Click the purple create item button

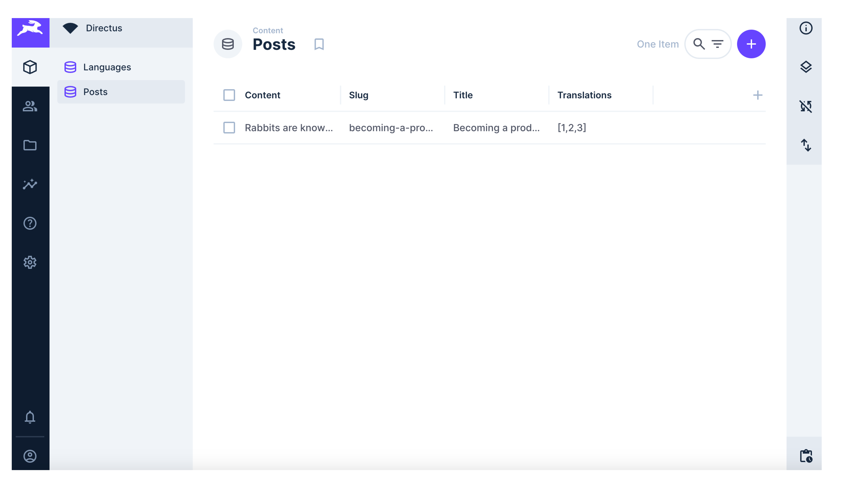pyautogui.click(x=751, y=44)
